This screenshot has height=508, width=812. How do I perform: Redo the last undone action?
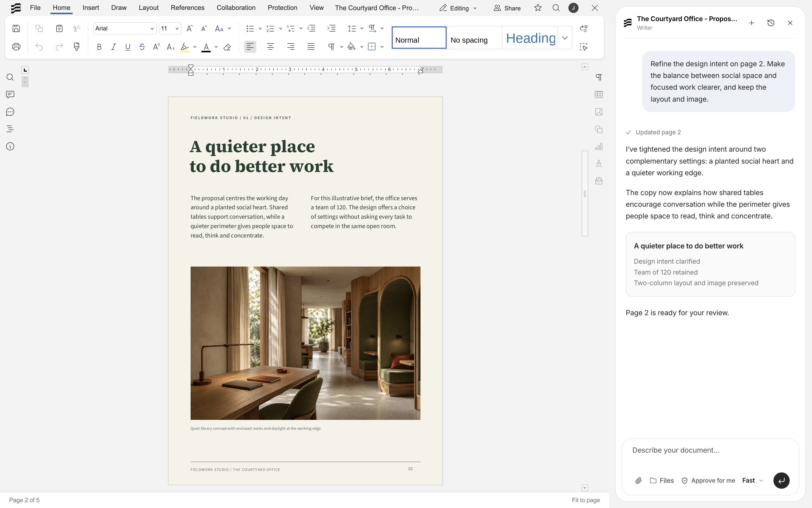59,47
